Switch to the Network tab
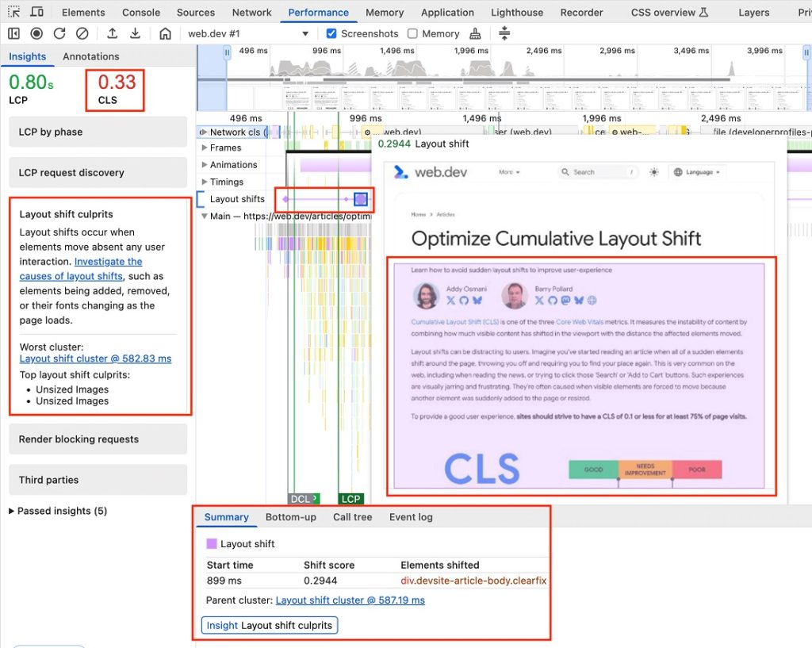Viewport: 812px width, 648px height. [x=251, y=12]
